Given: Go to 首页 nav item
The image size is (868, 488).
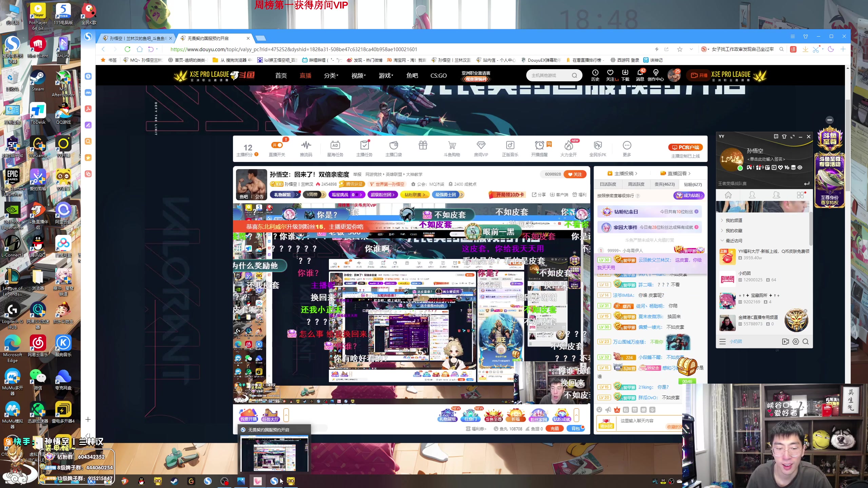Looking at the screenshot, I should click(x=281, y=76).
